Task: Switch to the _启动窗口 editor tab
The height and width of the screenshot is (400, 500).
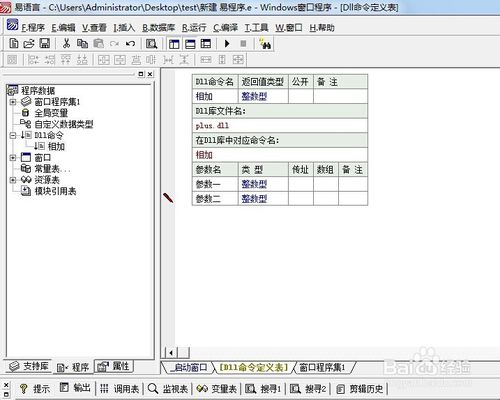Action: [x=189, y=367]
